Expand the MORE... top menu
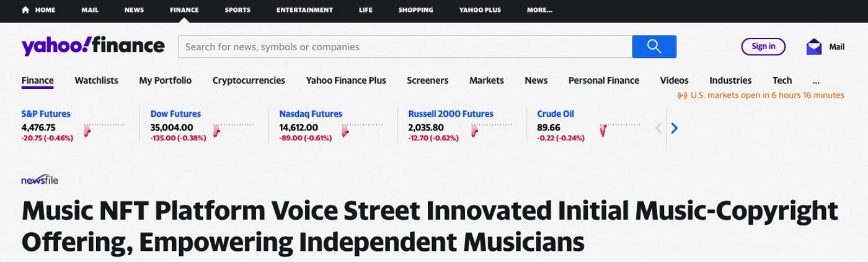Viewport: 868px width, 262px height. (x=539, y=10)
